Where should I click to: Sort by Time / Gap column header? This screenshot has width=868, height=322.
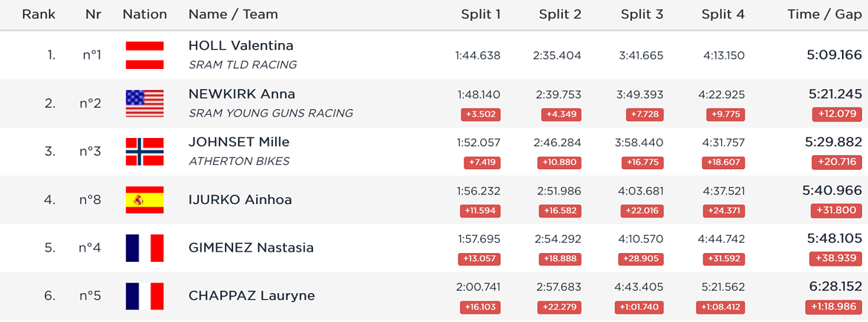click(x=825, y=14)
